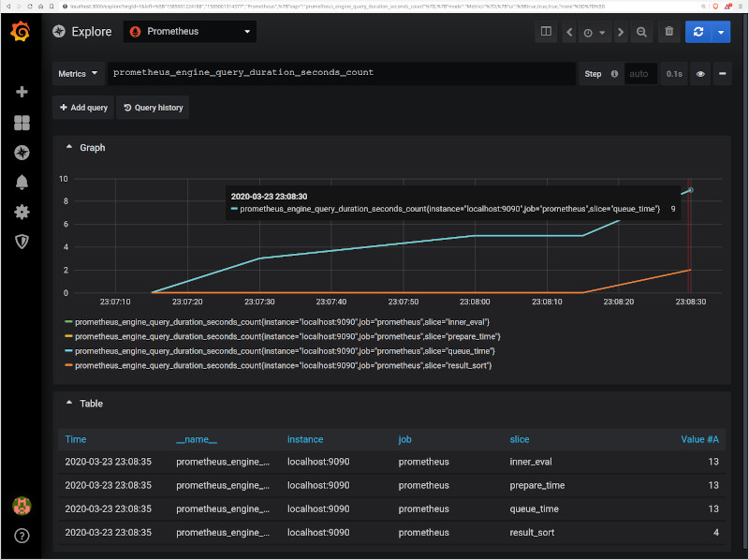Viewport: 749px width, 560px height.
Task: Toggle result_sort series in graph legend
Action: tap(283, 364)
